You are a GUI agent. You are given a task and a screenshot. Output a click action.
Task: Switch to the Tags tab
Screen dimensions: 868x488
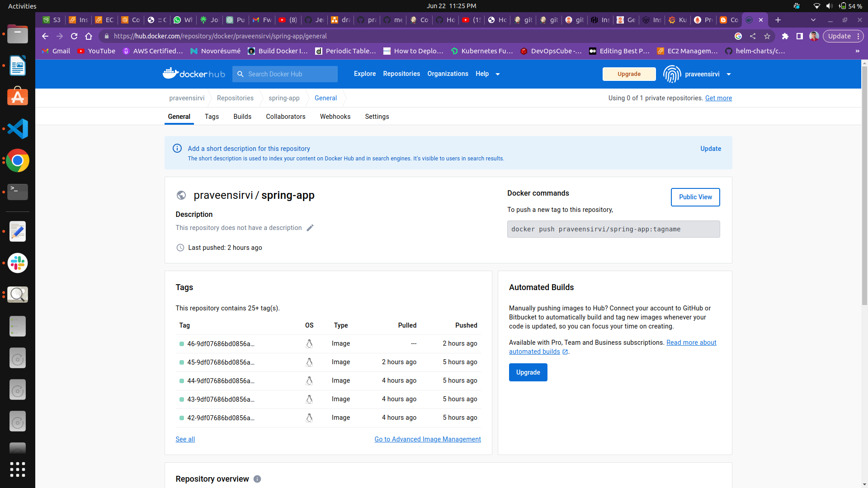click(212, 117)
